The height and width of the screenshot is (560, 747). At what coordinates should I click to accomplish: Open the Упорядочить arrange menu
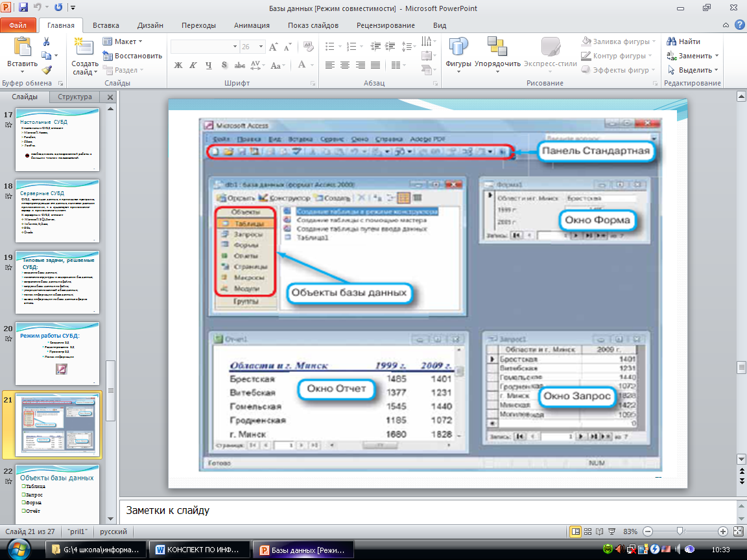497,54
